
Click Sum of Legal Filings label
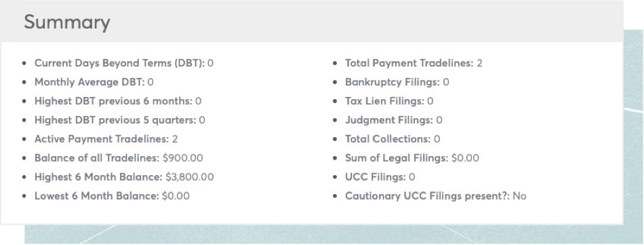tap(397, 158)
